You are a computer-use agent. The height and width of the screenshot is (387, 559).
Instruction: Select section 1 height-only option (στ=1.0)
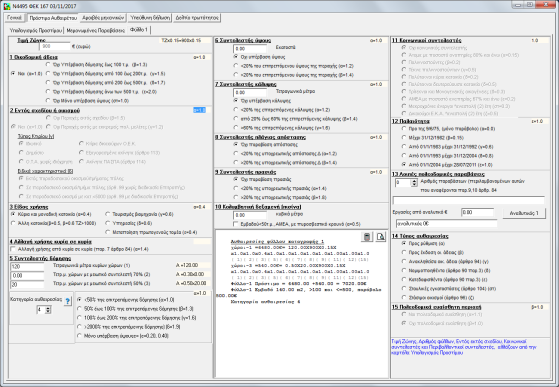click(x=88, y=100)
